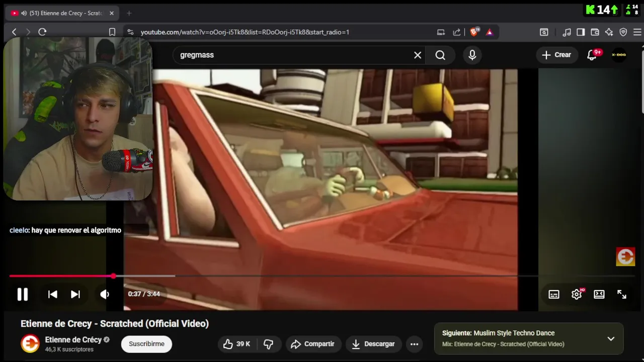
Task: Open the browser hamburger menu
Action: 637,32
